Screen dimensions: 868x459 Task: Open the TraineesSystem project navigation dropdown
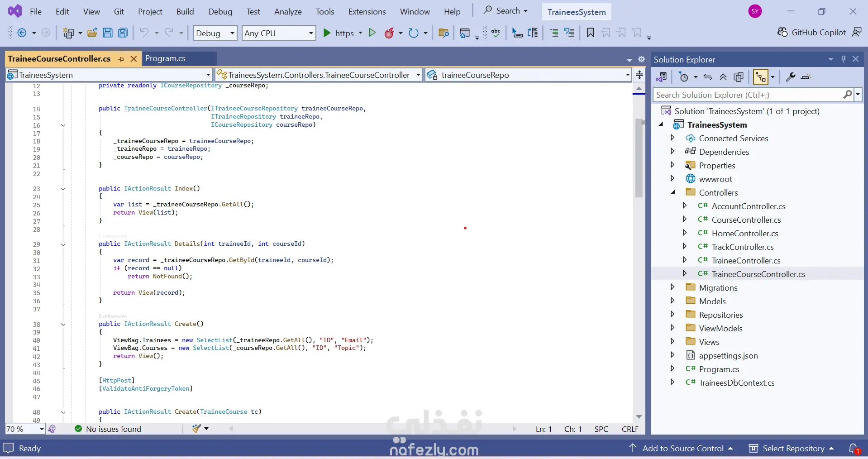click(x=109, y=75)
